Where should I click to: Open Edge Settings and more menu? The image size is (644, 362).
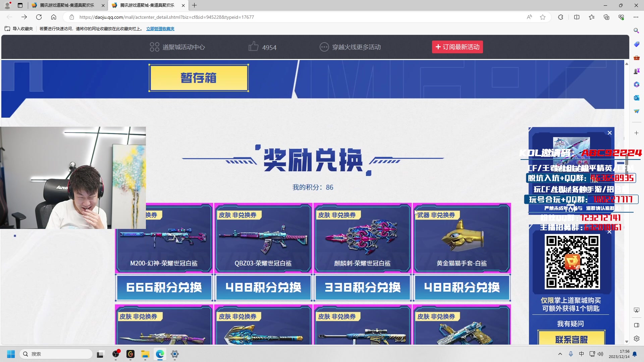tap(636, 17)
